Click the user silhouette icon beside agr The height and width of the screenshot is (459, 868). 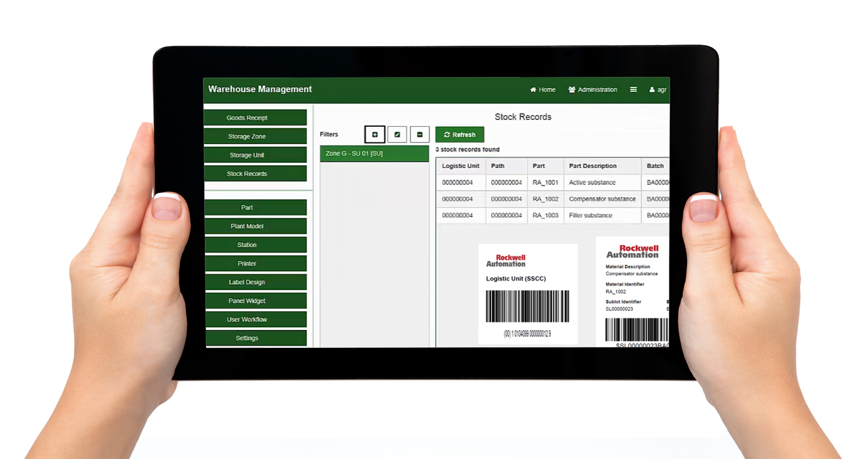tap(651, 90)
